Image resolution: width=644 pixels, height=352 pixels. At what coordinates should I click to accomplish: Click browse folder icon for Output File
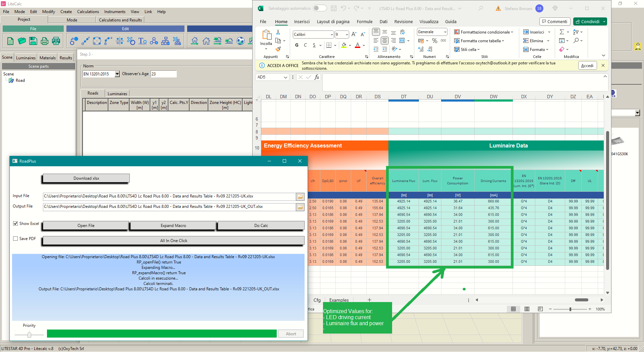pos(300,207)
